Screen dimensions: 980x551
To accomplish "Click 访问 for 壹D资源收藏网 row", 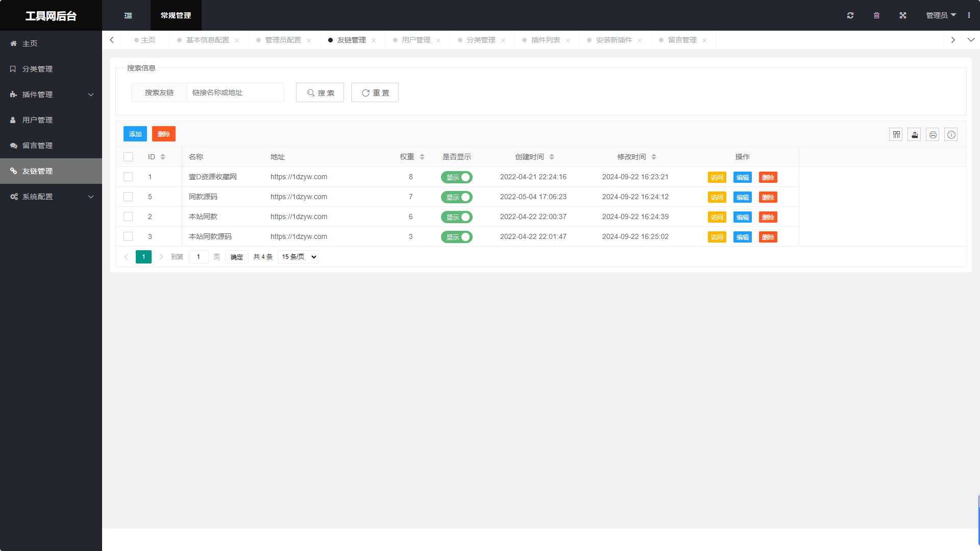I will [717, 177].
